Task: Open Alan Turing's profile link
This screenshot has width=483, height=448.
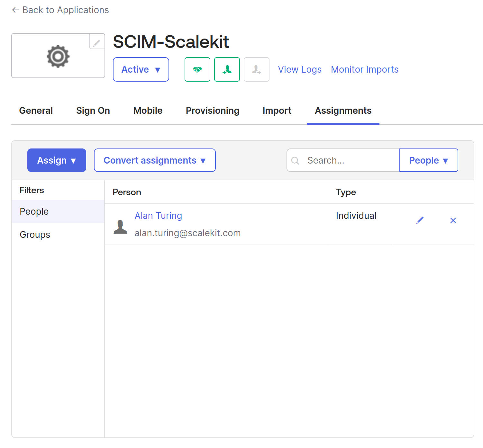Action: coord(158,216)
